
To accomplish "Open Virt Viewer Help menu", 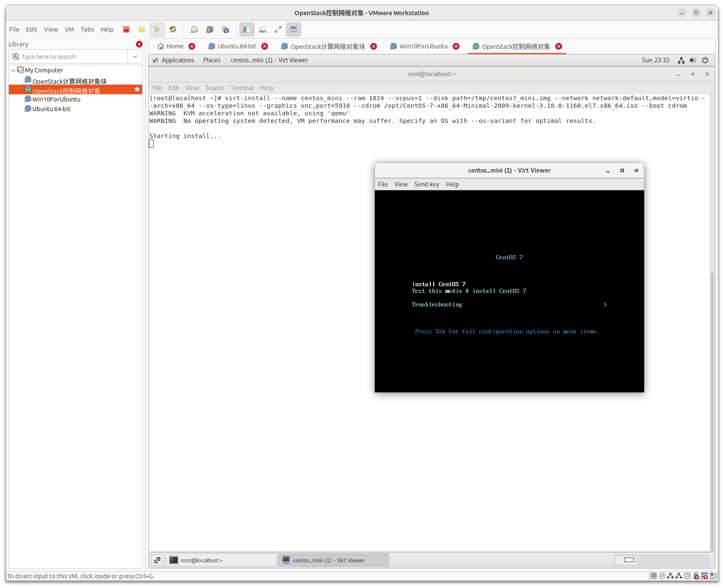I will tap(452, 184).
